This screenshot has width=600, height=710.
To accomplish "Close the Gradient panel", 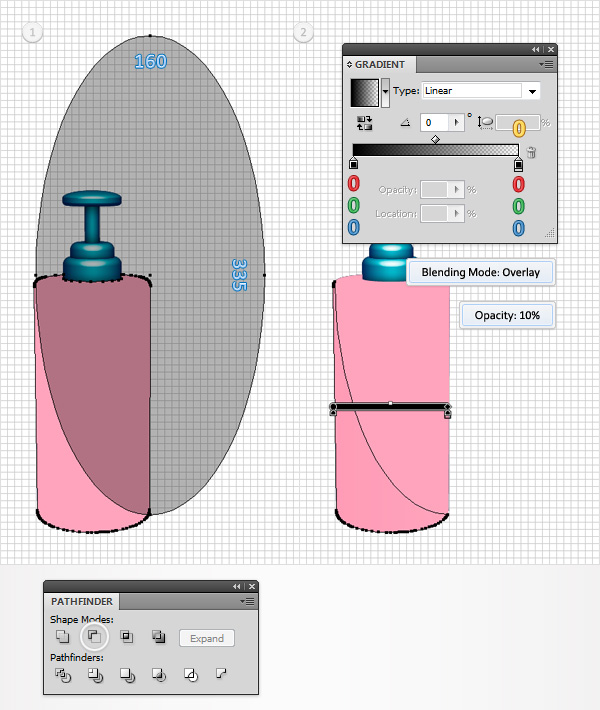I will click(551, 49).
